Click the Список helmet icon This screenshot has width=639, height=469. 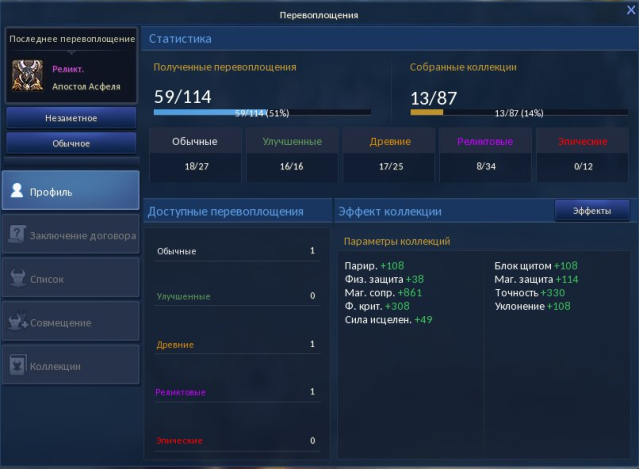click(17, 279)
